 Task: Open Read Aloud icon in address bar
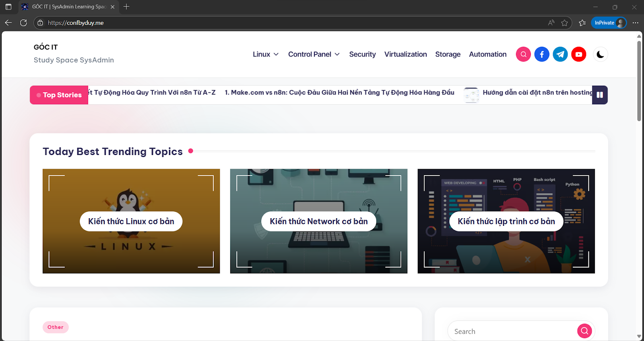pos(551,23)
